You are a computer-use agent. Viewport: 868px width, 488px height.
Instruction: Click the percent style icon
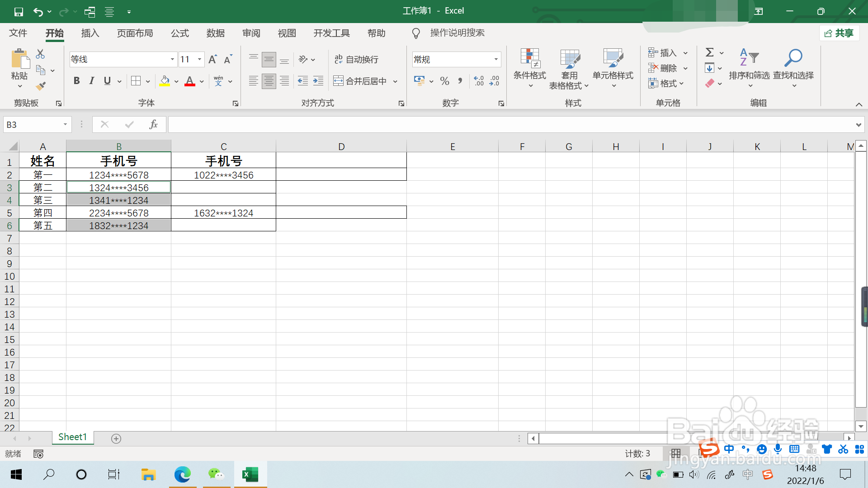[444, 81]
